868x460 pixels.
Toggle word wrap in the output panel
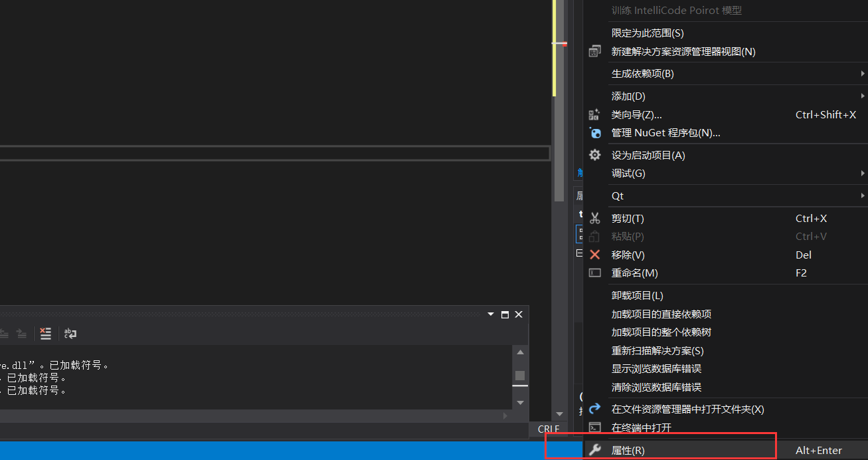pos(70,334)
